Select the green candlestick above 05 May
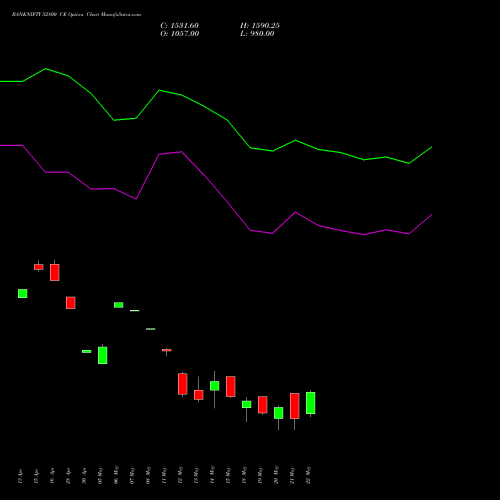This screenshot has width=500, height=500. tap(103, 355)
